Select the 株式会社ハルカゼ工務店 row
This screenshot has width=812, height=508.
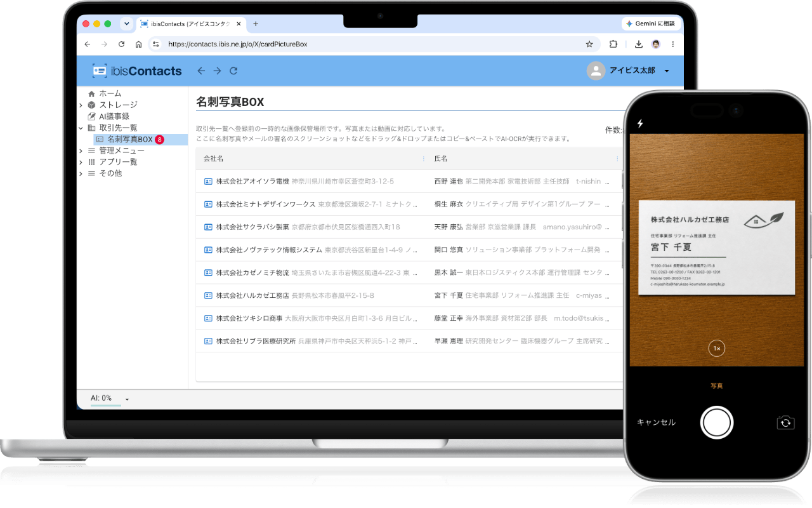pyautogui.click(x=409, y=295)
